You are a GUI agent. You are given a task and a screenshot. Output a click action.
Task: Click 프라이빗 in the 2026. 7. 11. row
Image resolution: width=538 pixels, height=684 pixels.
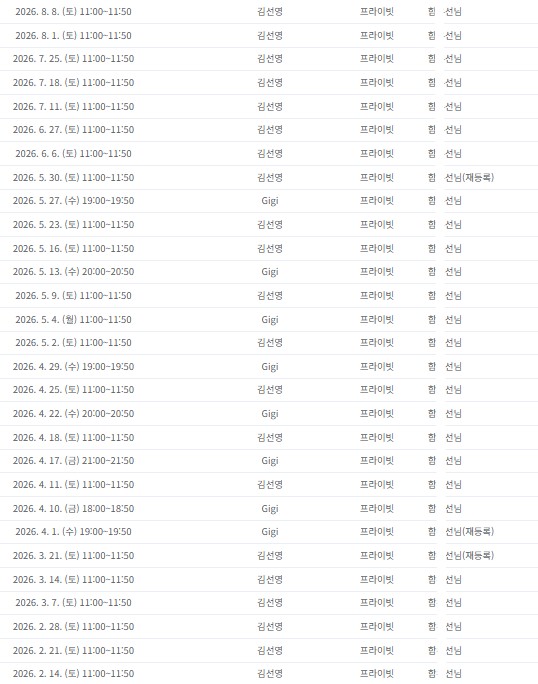click(x=377, y=106)
